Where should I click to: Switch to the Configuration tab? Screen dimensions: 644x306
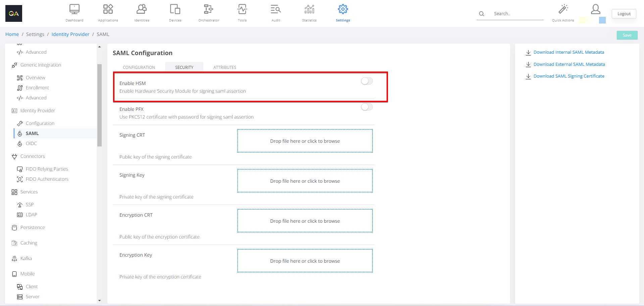139,68
